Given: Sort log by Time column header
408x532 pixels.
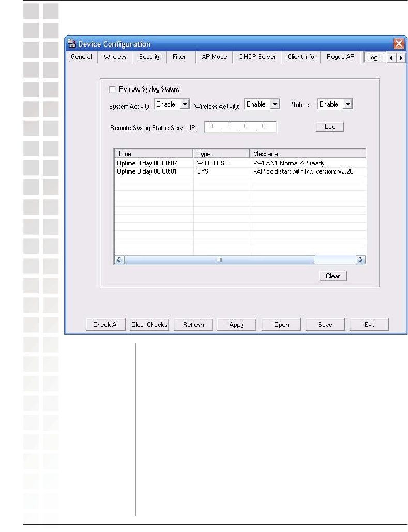Looking at the screenshot, I should (154, 154).
